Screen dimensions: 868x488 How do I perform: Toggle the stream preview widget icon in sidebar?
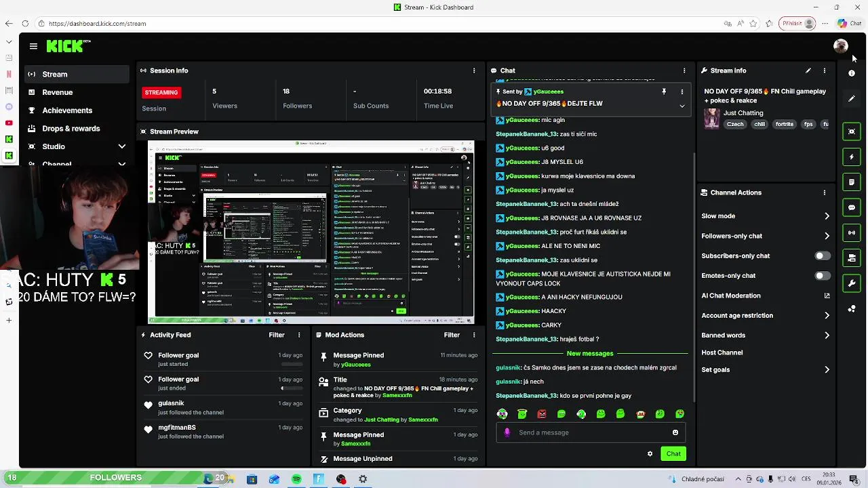(x=852, y=131)
